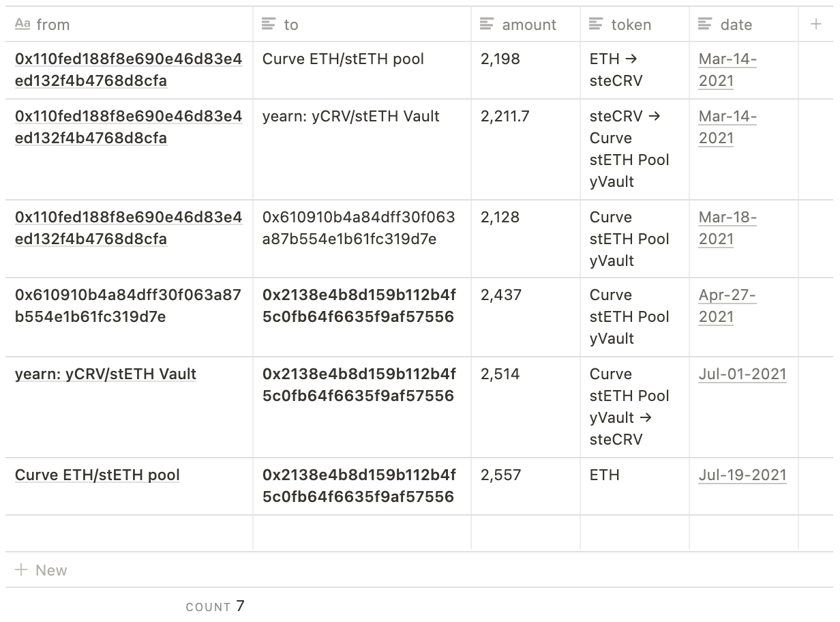Open the COUNT 7 calculation menu
The image size is (840, 622).
point(215,606)
